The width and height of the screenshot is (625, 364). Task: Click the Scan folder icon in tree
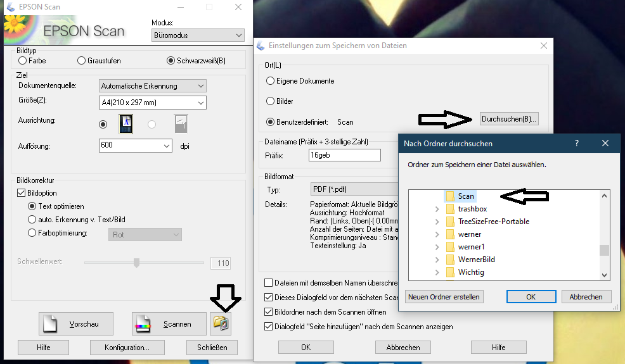[450, 196]
